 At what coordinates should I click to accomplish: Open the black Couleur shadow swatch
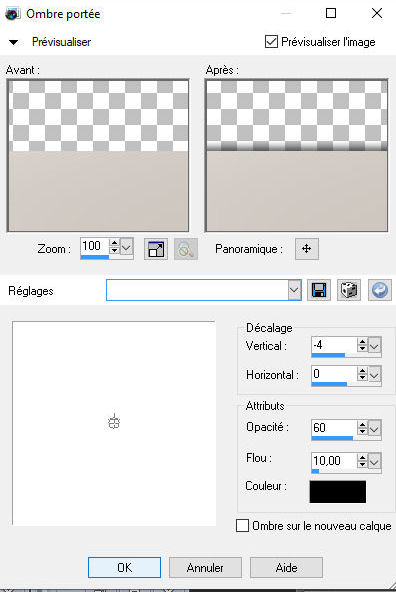338,492
